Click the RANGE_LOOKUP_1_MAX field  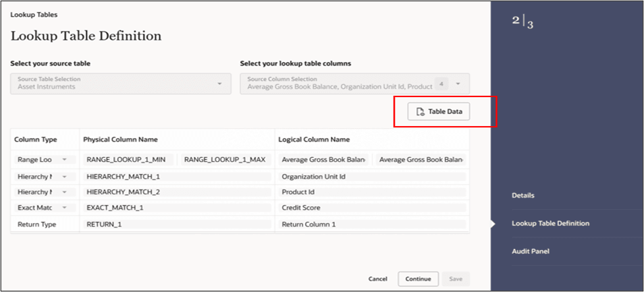[x=226, y=160]
